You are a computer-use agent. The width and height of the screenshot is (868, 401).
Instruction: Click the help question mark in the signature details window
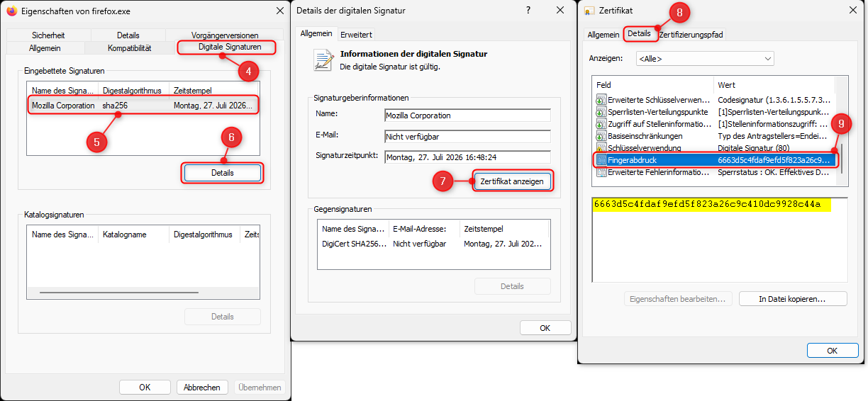click(528, 11)
